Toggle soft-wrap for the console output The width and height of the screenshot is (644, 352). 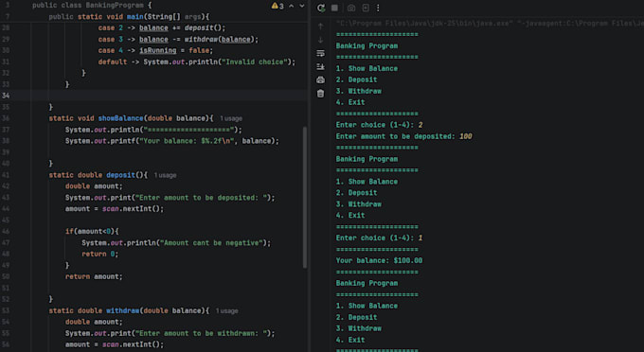click(321, 53)
